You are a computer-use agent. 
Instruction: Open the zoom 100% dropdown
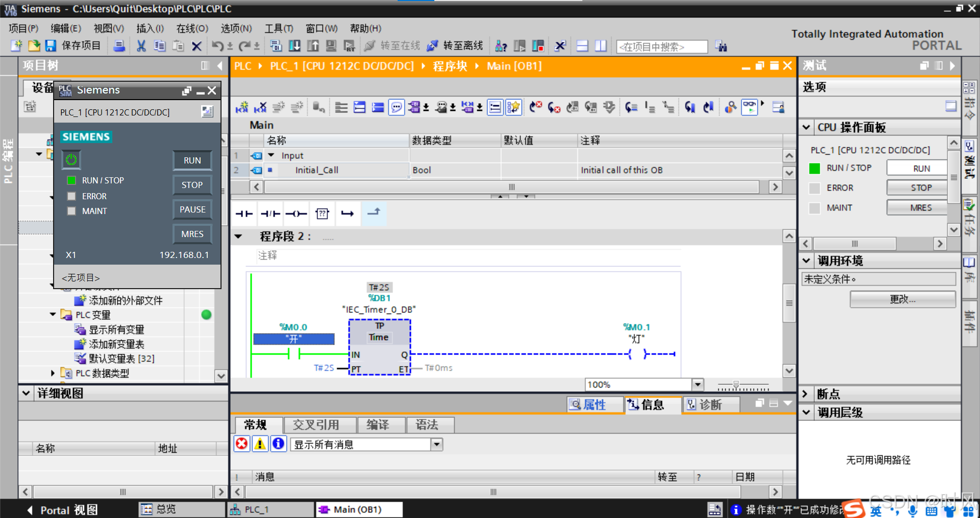tap(698, 384)
